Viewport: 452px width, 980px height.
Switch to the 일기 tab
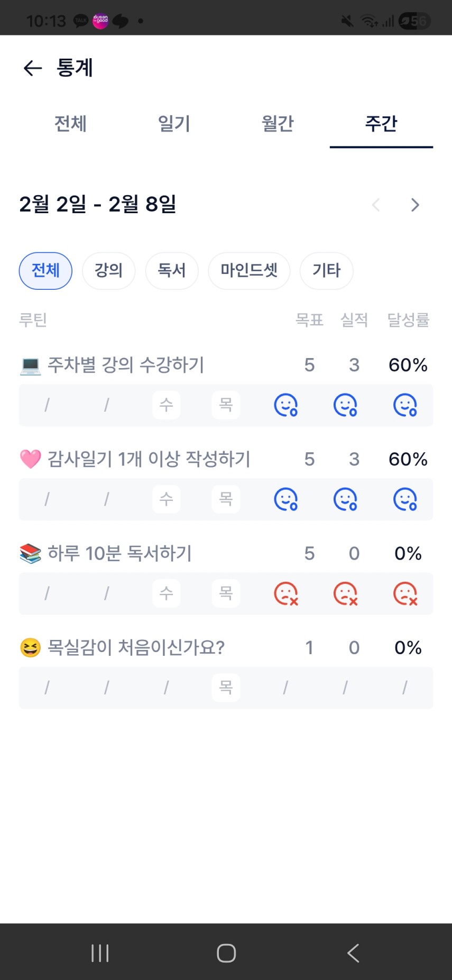[174, 124]
